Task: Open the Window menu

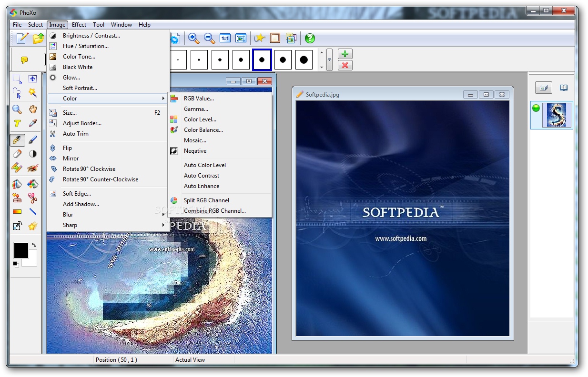Action: click(x=122, y=25)
